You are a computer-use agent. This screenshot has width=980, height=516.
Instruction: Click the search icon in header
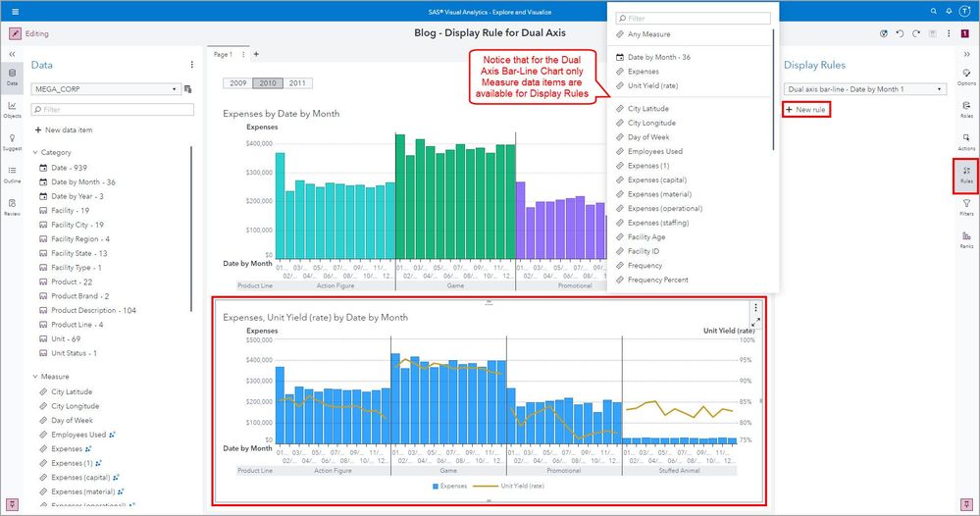933,11
